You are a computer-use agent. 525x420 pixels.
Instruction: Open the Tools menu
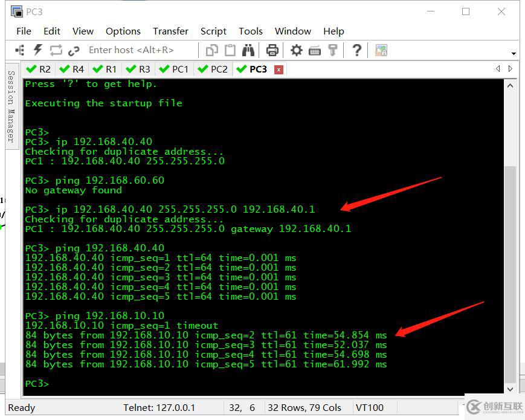point(251,31)
